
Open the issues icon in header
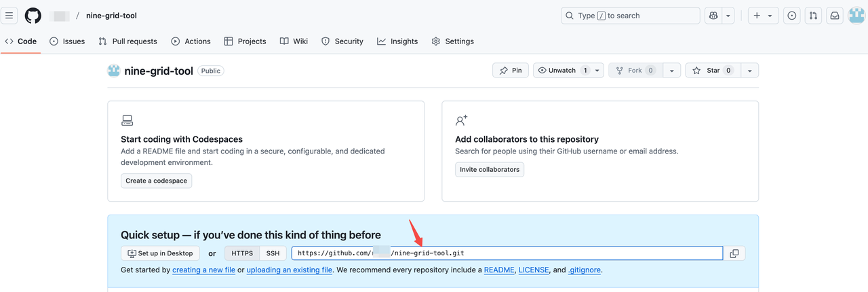coord(791,16)
